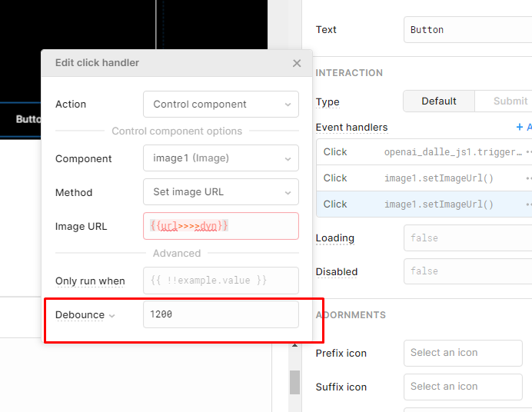This screenshot has width=532, height=412.
Task: Close the Edit click handler dialog
Action: click(x=297, y=63)
